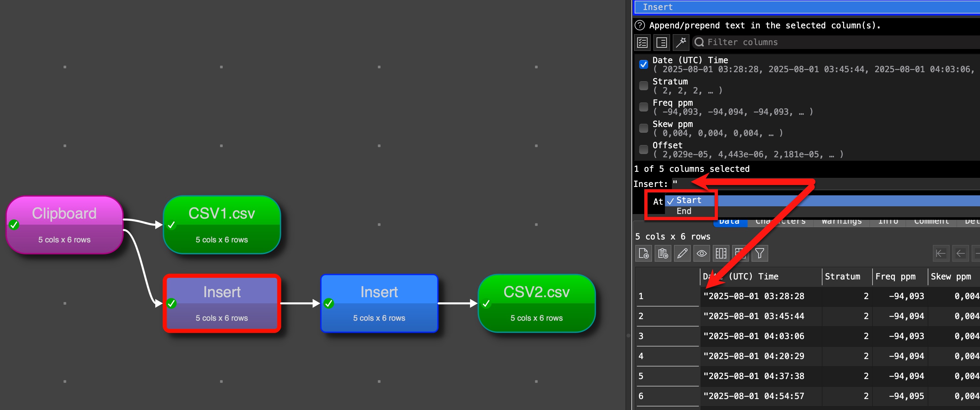This screenshot has height=410, width=980.
Task: Click the help question mark icon
Action: click(x=640, y=25)
